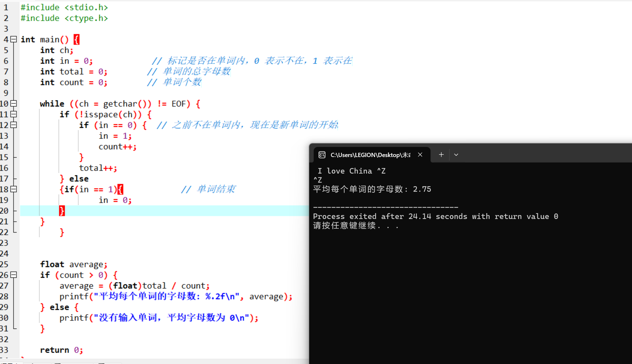The image size is (632, 364).
Task: Open the terminal profile dropdown chevron
Action: (456, 155)
